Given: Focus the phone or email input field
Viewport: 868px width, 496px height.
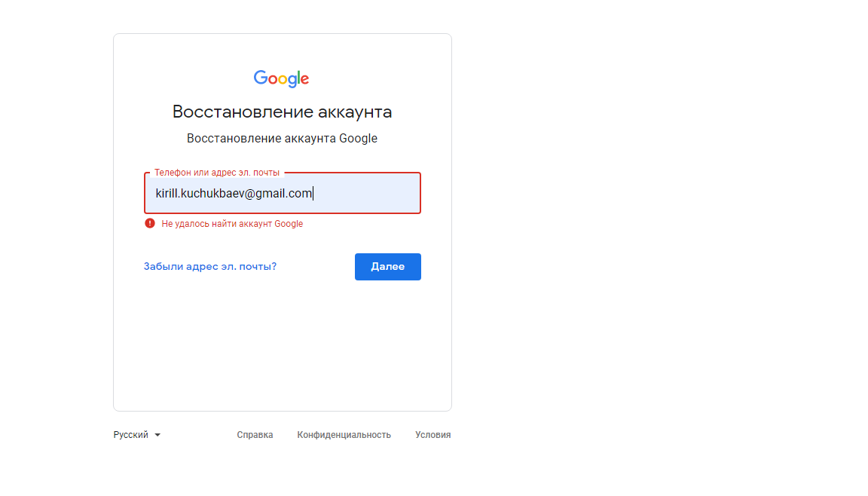Looking at the screenshot, I should tap(282, 194).
